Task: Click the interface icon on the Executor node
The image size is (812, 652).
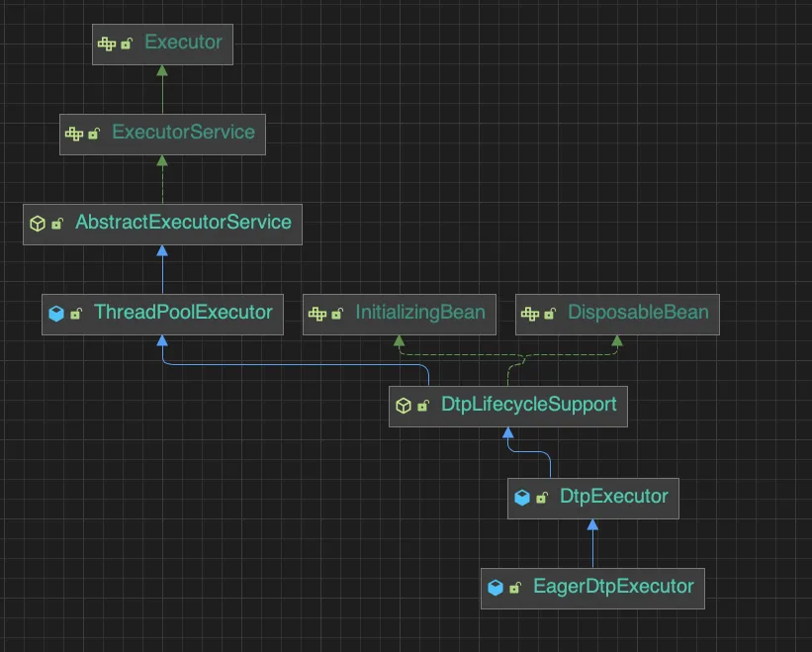Action: coord(107,44)
